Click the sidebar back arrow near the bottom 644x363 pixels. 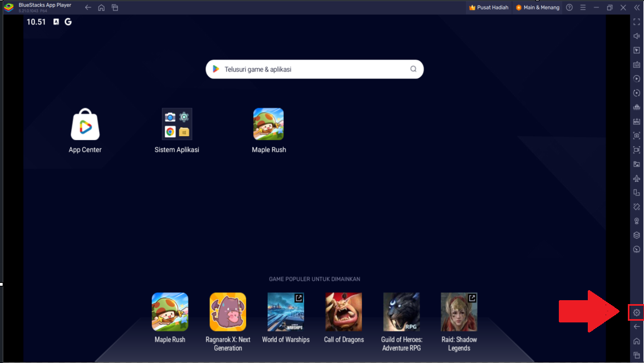[636, 327]
